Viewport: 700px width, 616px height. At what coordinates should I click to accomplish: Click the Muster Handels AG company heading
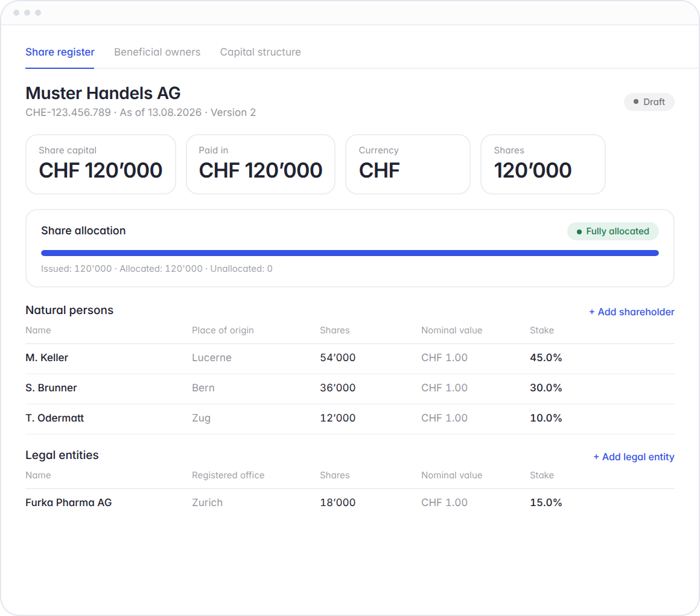(x=103, y=94)
